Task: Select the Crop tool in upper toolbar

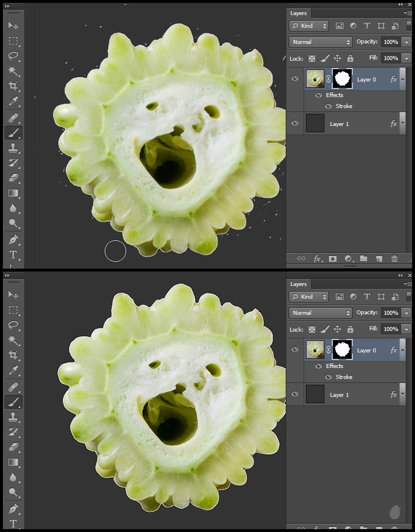Action: pos(13,86)
